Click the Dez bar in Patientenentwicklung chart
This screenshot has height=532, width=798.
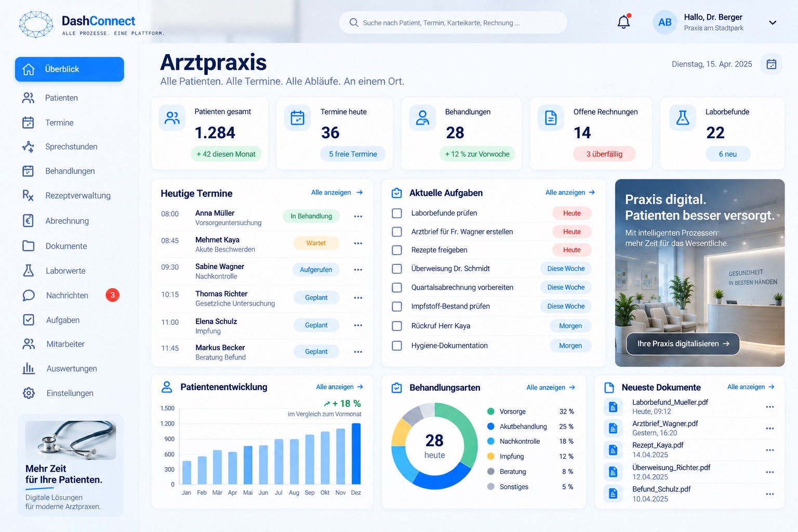(x=356, y=454)
